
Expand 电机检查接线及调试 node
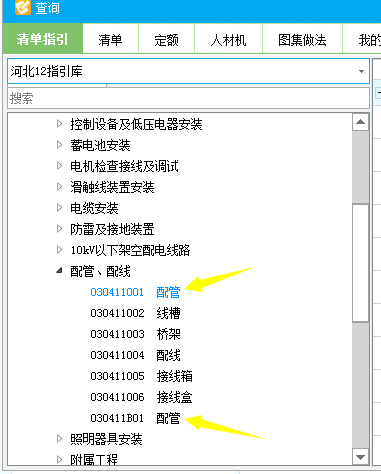59,166
